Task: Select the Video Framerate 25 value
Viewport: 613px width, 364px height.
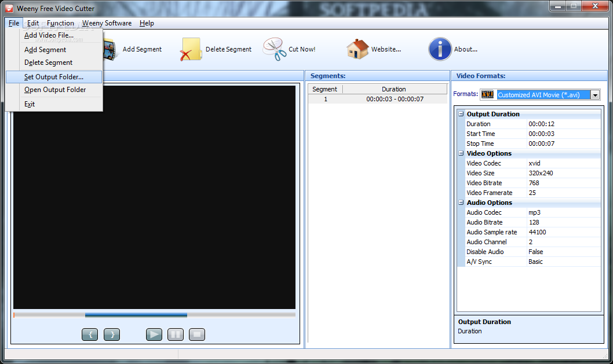Action: [x=564, y=193]
